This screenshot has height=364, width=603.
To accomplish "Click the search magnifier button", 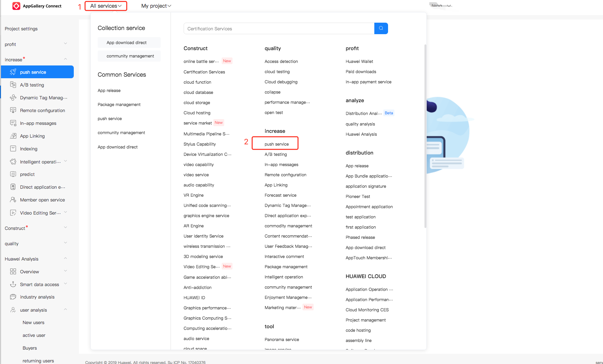I will [381, 28].
